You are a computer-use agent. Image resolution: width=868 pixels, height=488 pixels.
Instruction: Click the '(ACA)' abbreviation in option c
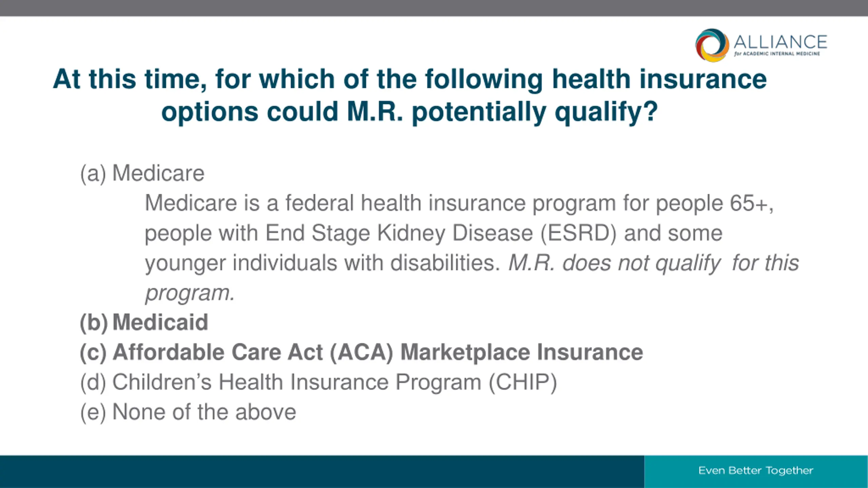coord(361,352)
